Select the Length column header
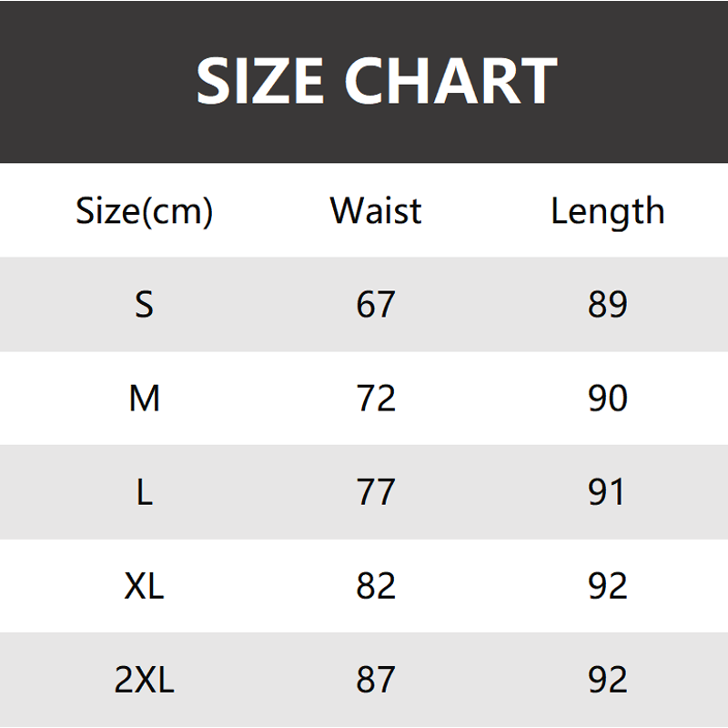This screenshot has width=728, height=728. pos(607,212)
